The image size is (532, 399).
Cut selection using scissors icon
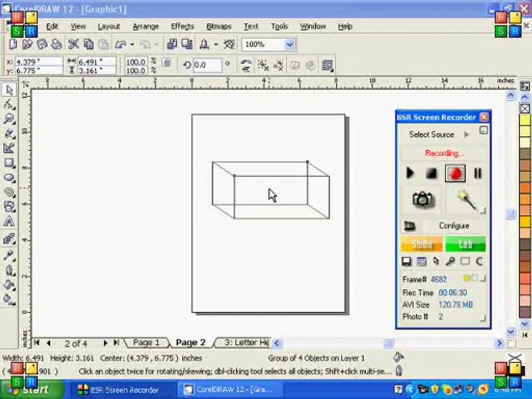73,44
